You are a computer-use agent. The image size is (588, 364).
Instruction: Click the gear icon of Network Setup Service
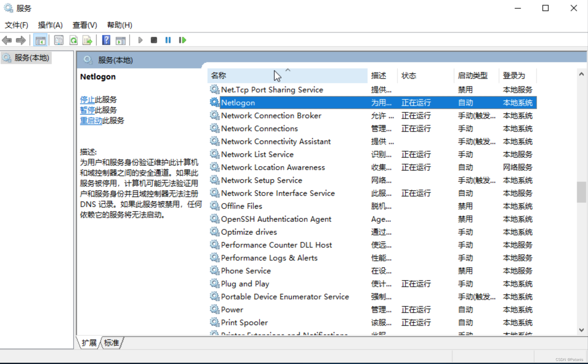(x=214, y=180)
